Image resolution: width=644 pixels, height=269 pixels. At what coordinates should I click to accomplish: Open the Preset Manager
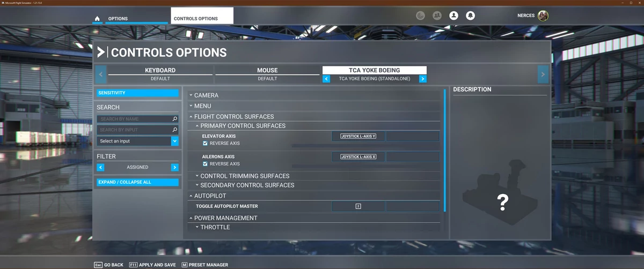(204, 265)
